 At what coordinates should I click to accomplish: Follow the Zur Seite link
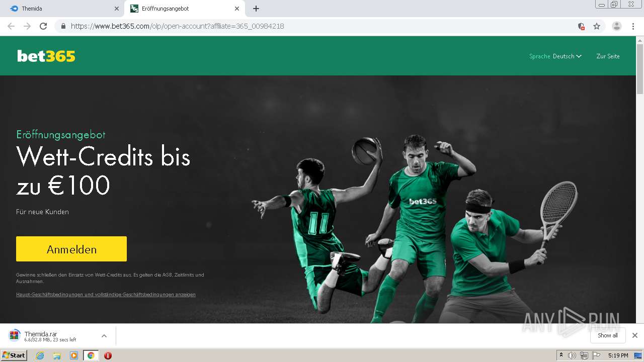coord(608,56)
